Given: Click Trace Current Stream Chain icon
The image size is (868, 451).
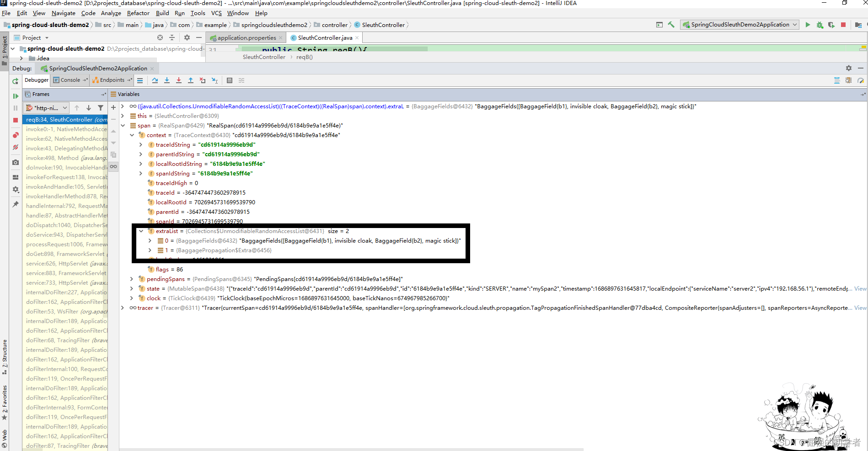Looking at the screenshot, I should pos(241,80).
